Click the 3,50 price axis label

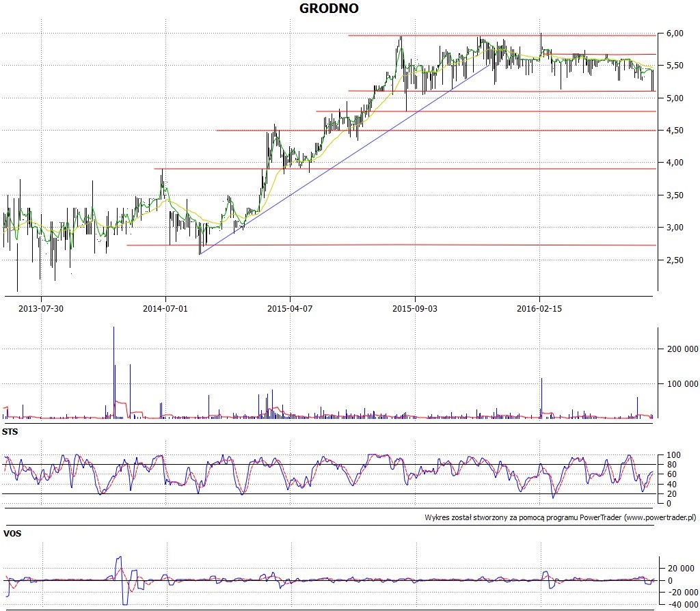pyautogui.click(x=675, y=195)
